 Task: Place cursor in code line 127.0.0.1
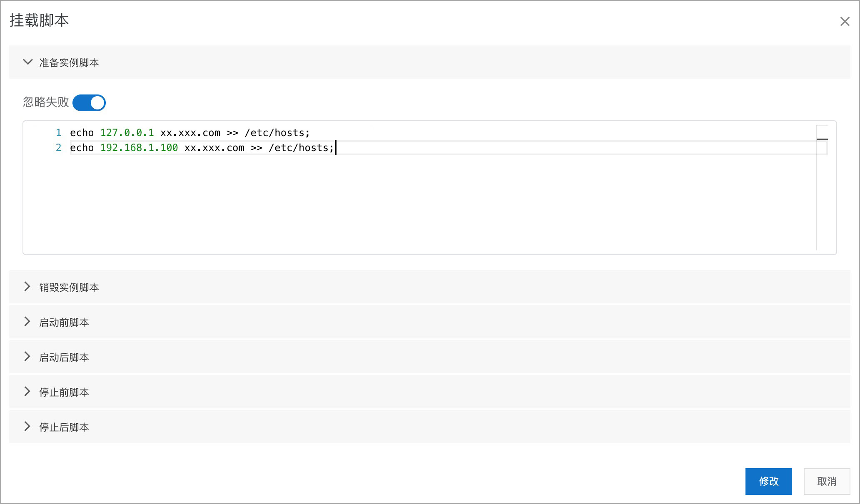tap(127, 133)
